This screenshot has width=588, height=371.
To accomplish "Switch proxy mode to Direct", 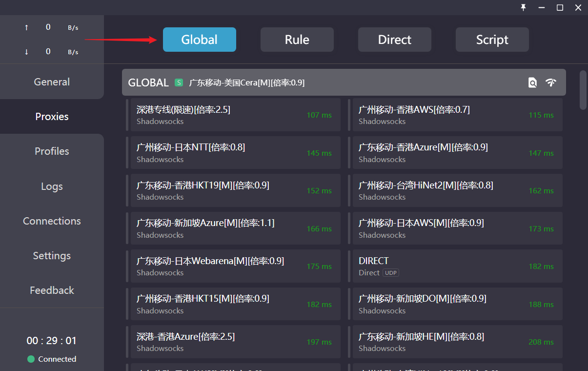I will coord(394,40).
